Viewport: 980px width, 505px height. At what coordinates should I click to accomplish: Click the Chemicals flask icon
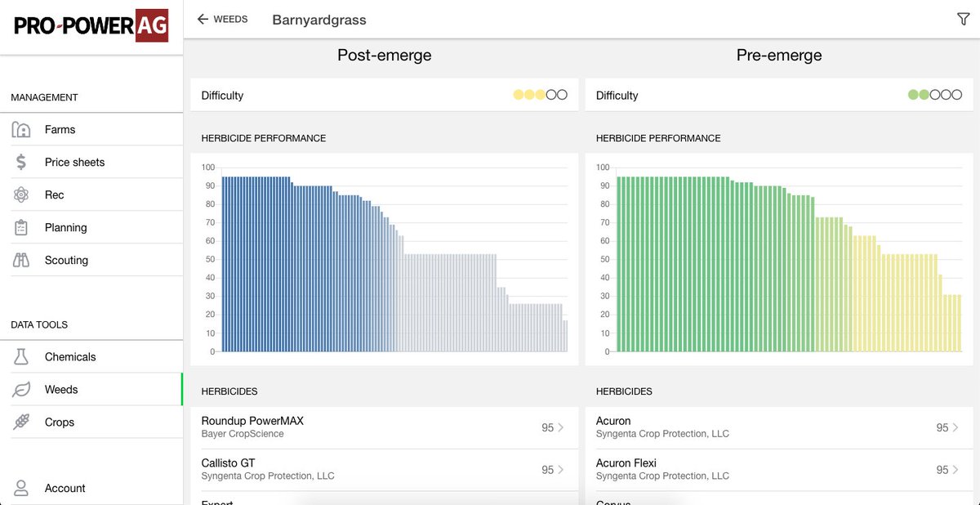[21, 356]
